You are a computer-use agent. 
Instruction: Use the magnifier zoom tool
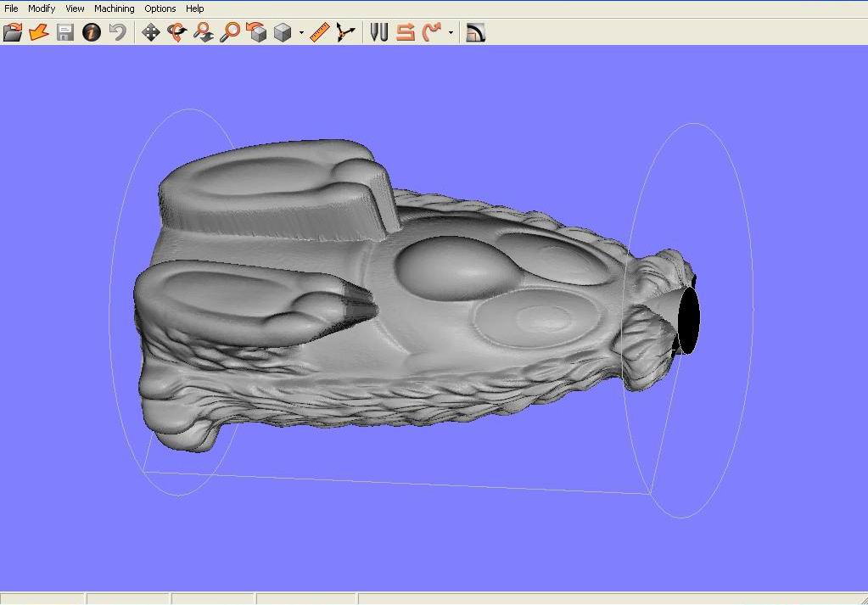tap(229, 32)
